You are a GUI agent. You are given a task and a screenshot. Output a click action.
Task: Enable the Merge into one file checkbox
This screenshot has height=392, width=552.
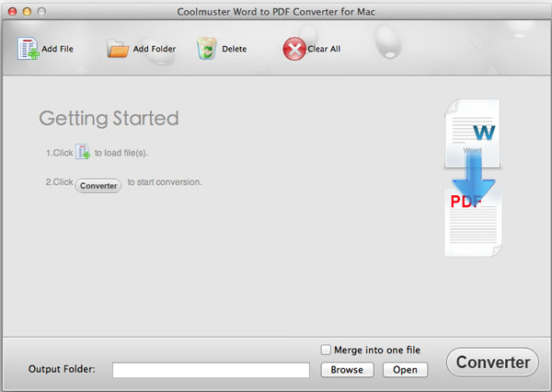tap(326, 350)
